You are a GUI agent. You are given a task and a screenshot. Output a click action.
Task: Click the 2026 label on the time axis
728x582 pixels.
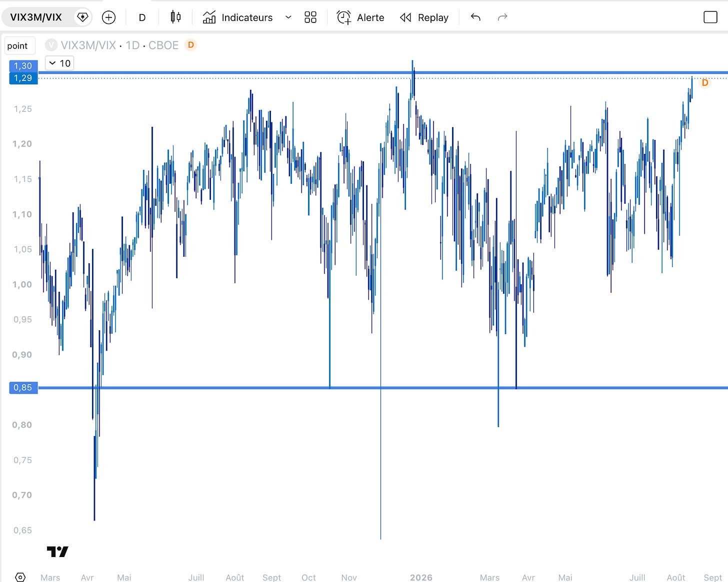point(421,578)
